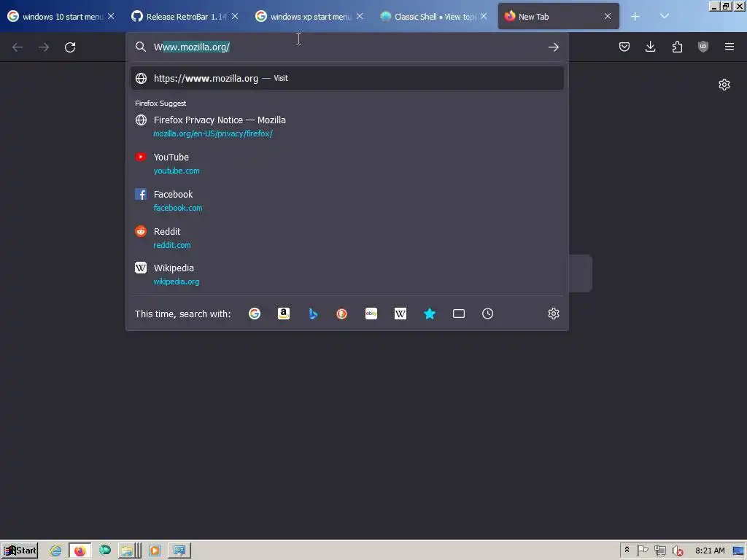Open the control panel monitor taskbar icon
The height and width of the screenshot is (560, 747).
click(x=179, y=551)
